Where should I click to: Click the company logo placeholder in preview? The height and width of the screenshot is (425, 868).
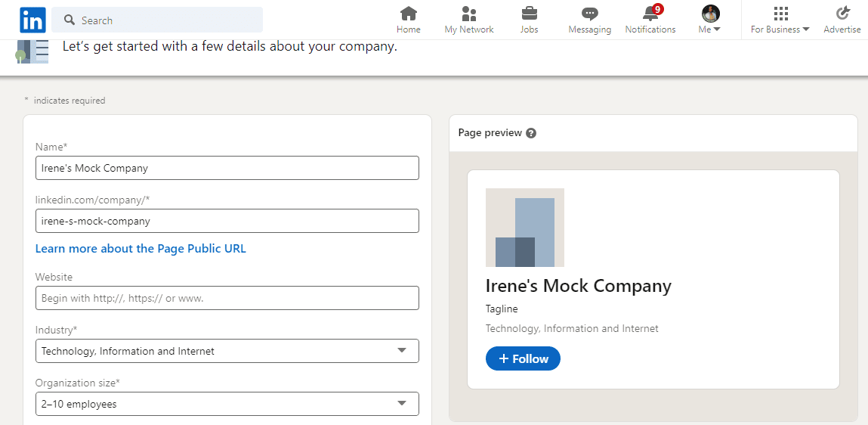[x=524, y=228]
